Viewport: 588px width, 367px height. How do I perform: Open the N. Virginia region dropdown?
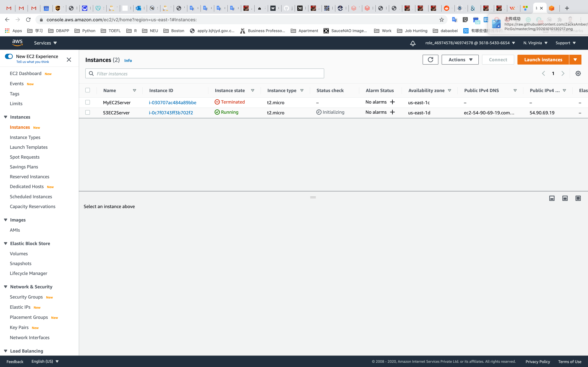pos(535,43)
